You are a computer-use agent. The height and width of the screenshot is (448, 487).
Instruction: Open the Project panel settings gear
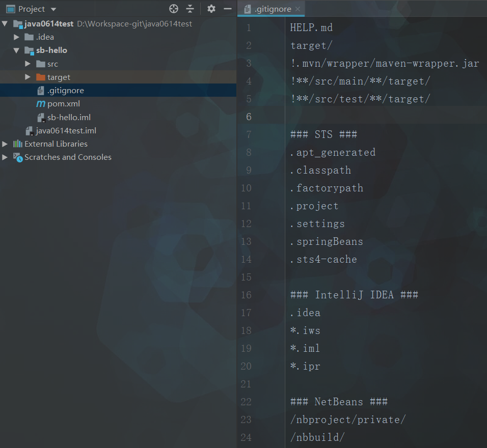tap(211, 9)
